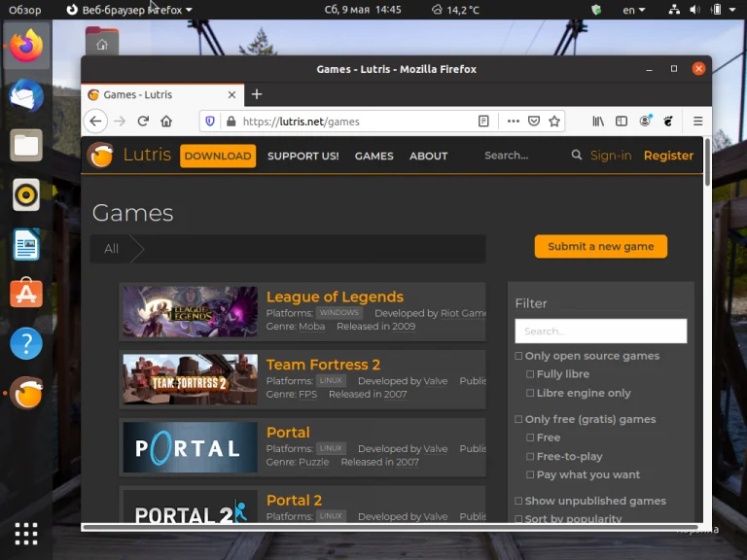Open Portal 2 game title link

coord(294,501)
